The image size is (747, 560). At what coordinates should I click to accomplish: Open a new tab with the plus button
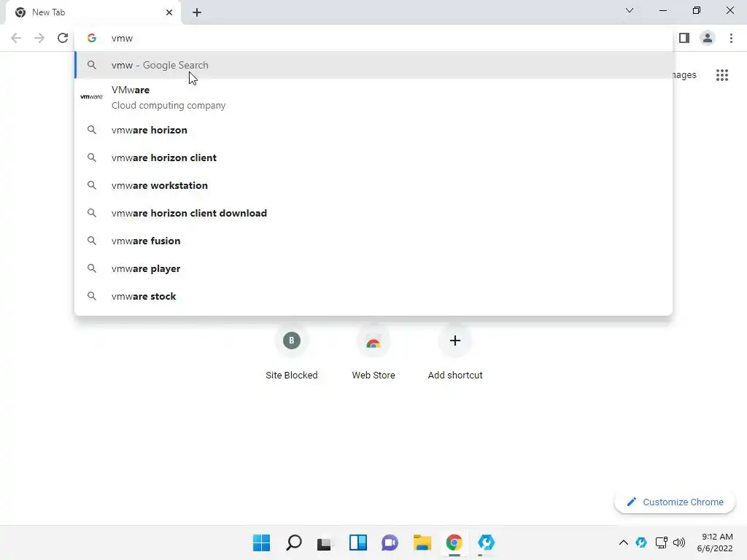click(197, 12)
